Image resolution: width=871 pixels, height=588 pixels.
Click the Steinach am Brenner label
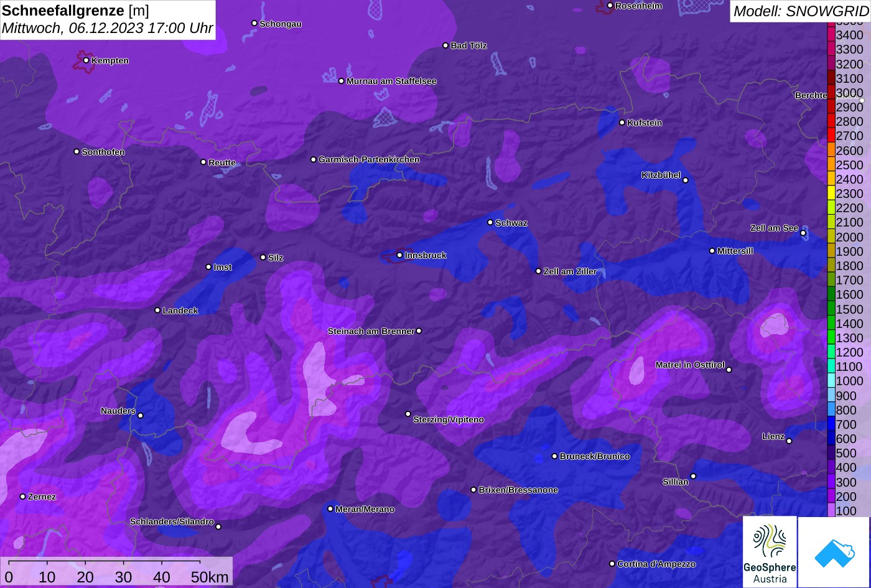371,331
